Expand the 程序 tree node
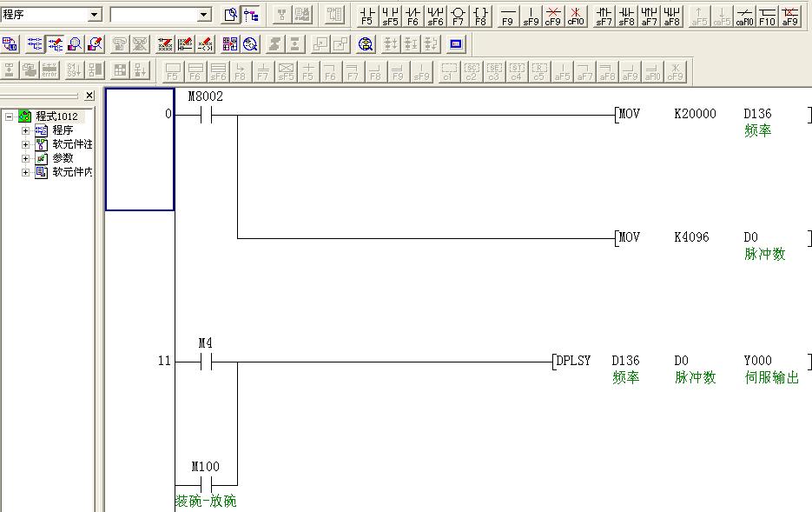This screenshot has width=812, height=512. coord(26,130)
